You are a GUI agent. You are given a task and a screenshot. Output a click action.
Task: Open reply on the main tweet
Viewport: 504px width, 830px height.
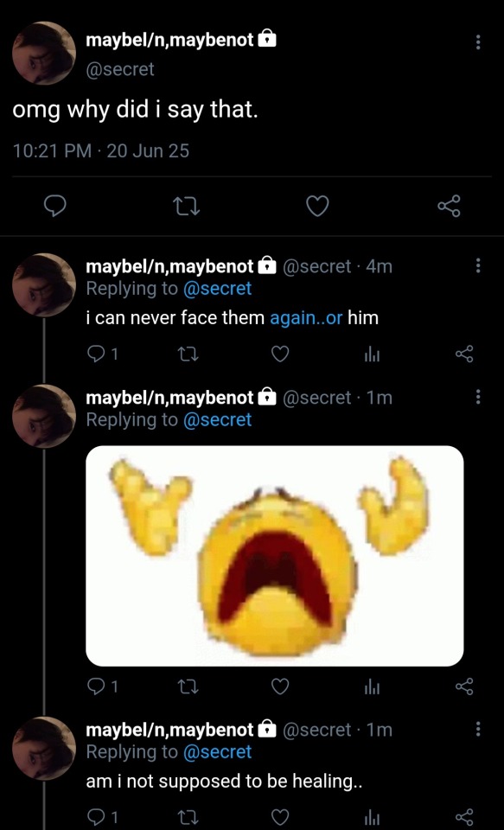tap(54, 206)
